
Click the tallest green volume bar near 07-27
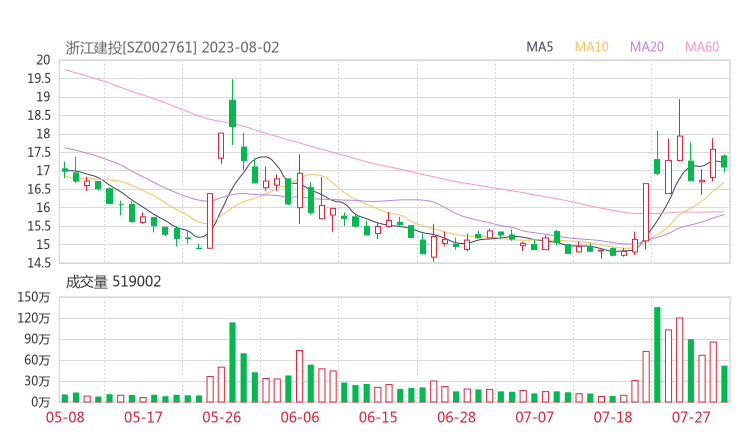(x=657, y=355)
